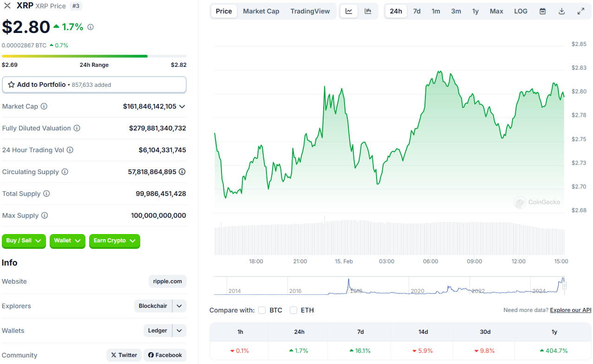Open Twitter community link
593x364 pixels.
[x=124, y=355]
